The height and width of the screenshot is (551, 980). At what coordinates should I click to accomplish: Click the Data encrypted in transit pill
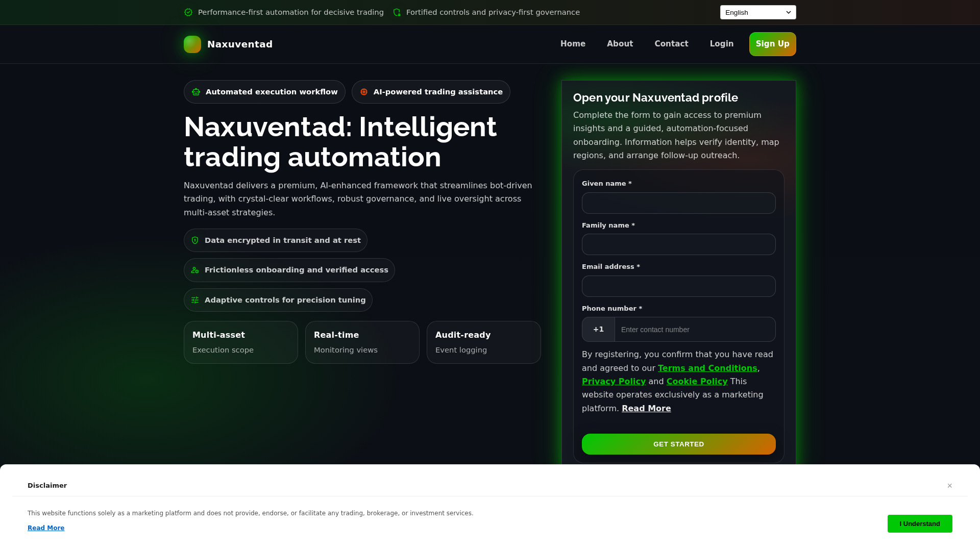point(276,240)
